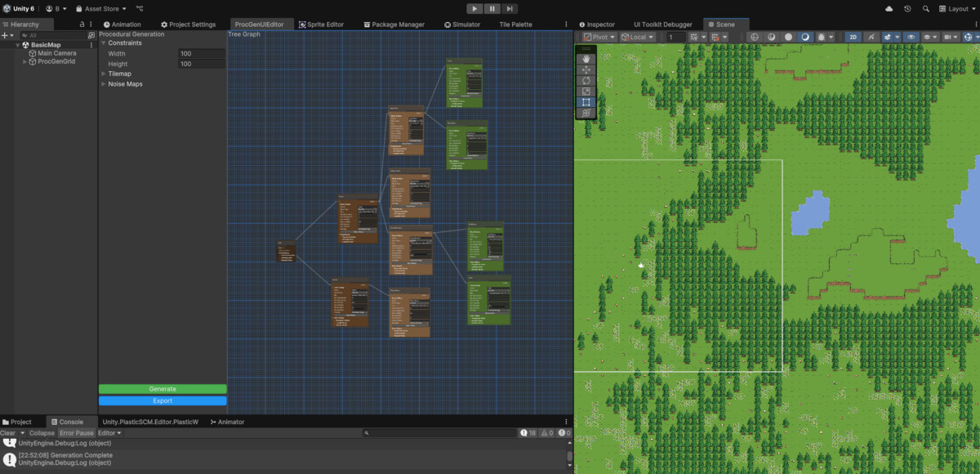Screen dimensions: 980x474
Task: Select the Rect transform tool
Action: 586,101
